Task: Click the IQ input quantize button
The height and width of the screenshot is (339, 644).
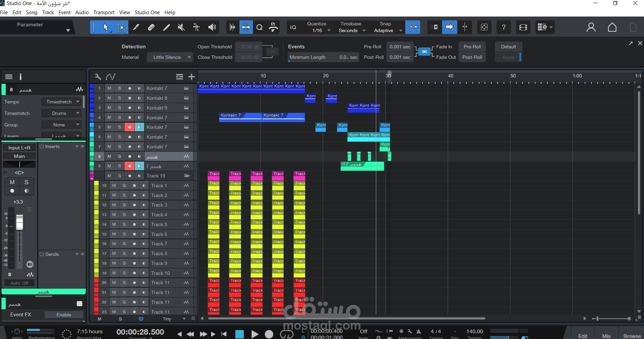Action: (293, 27)
